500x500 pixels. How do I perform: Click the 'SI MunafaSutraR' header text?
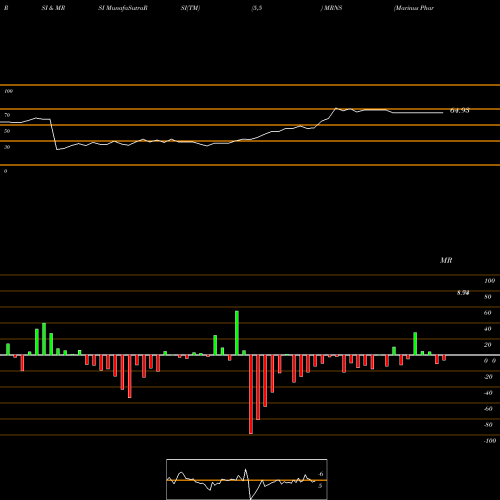tap(123, 8)
